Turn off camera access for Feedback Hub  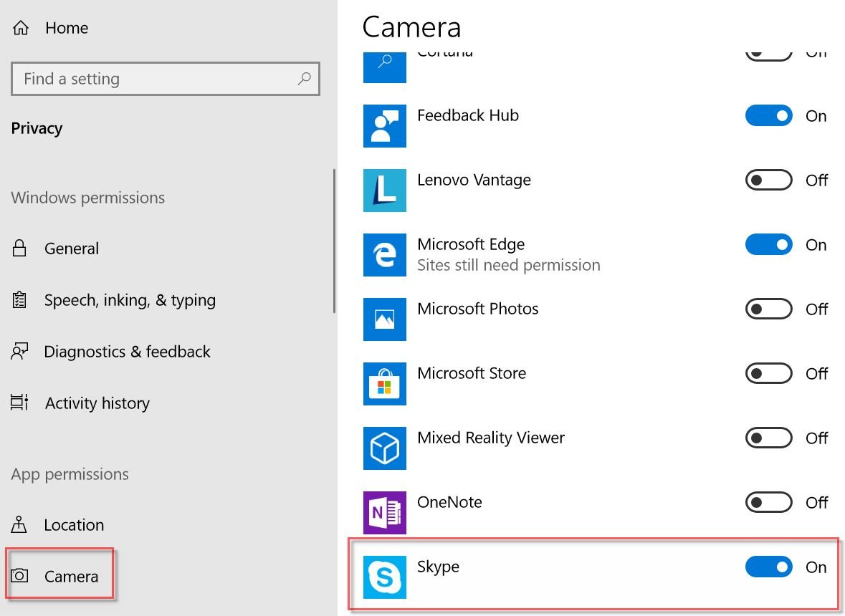pyautogui.click(x=768, y=116)
